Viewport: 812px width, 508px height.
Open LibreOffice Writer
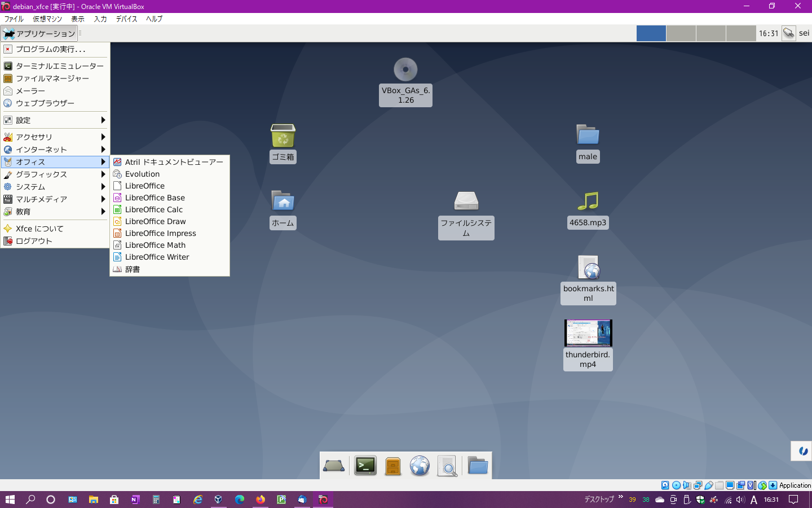point(170,257)
